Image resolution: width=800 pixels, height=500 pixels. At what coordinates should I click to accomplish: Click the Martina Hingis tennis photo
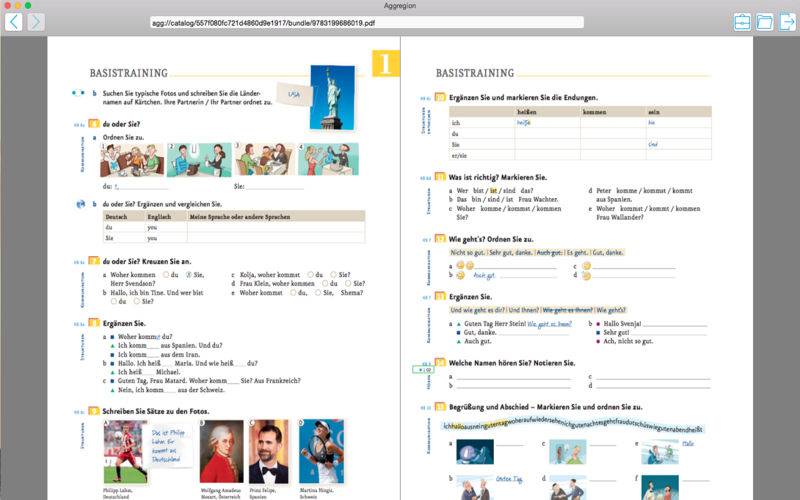point(321,452)
